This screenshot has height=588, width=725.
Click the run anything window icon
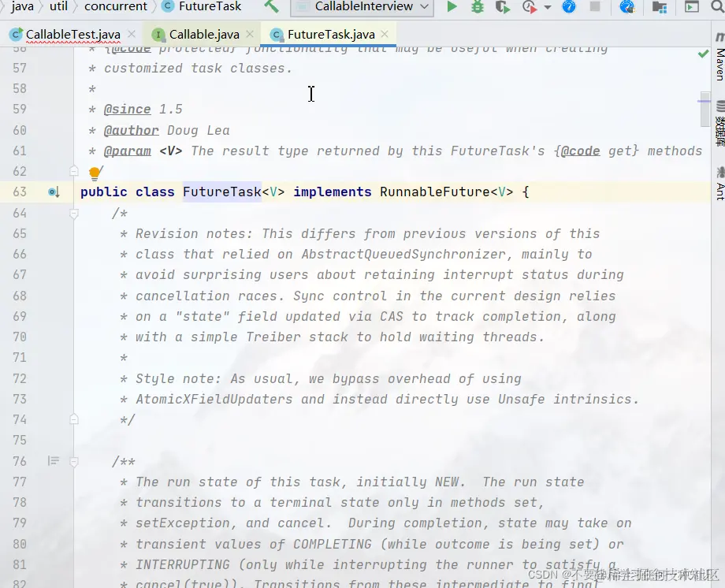point(692,7)
